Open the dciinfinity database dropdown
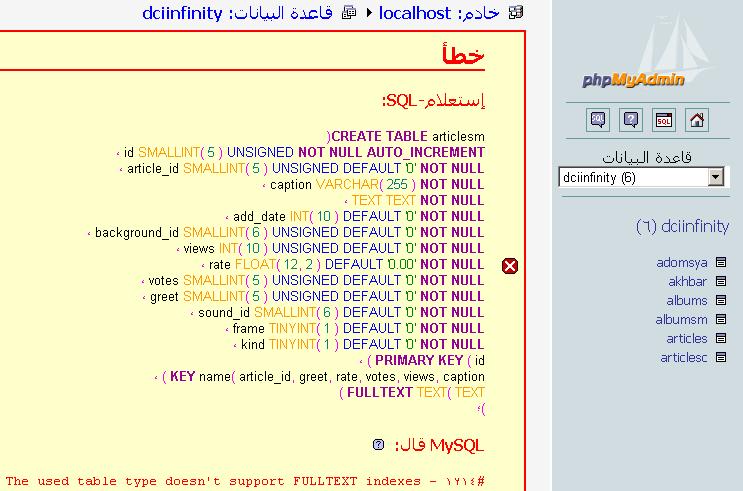Screen dimensions: 743x491 point(715,178)
